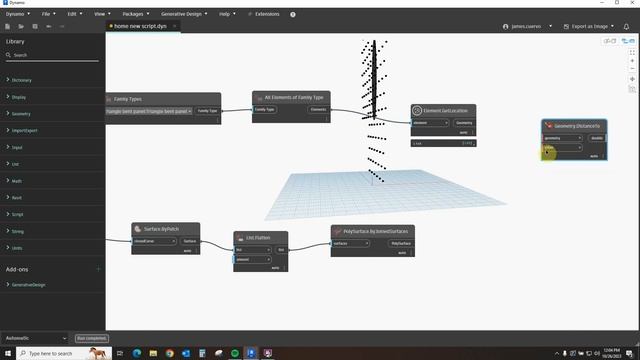This screenshot has height=360, width=640.
Task: Open Windows Start menu
Action: [x=8, y=353]
